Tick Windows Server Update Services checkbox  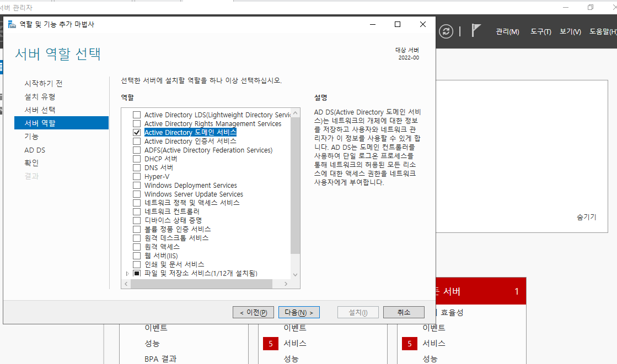click(x=137, y=194)
